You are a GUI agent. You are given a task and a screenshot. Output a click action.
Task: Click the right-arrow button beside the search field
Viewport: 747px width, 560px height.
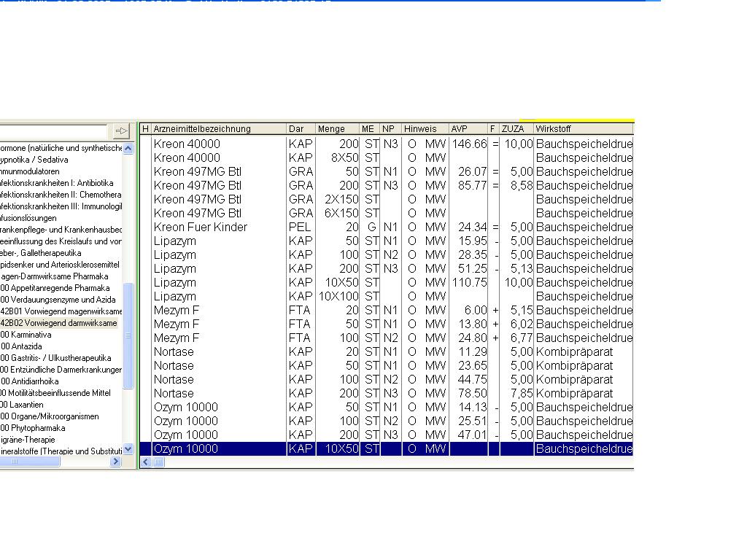tap(122, 131)
